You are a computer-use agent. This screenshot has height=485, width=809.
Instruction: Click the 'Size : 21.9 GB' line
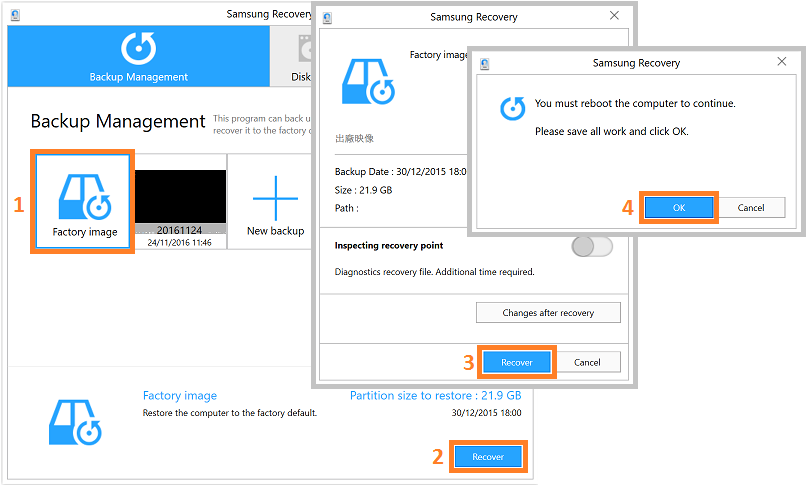(363, 190)
